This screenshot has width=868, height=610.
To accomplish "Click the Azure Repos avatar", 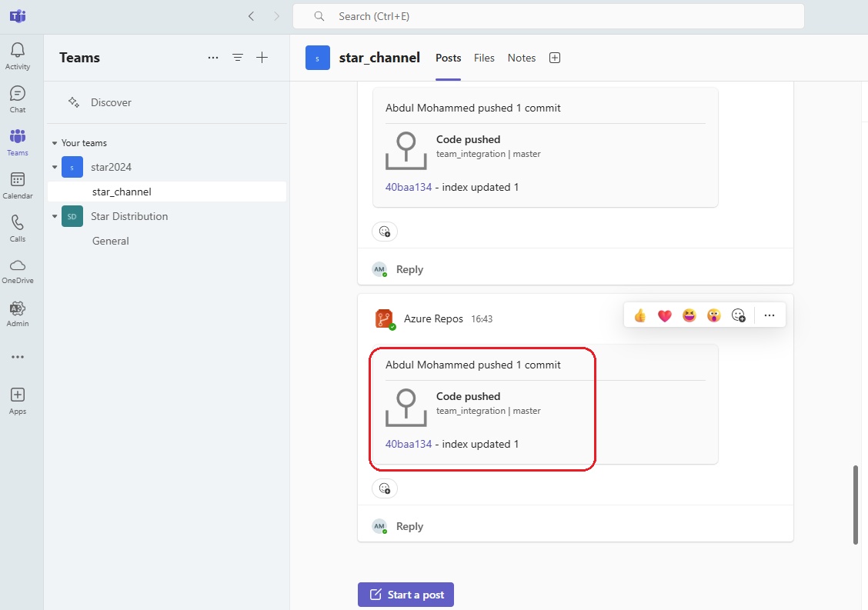I will (384, 318).
